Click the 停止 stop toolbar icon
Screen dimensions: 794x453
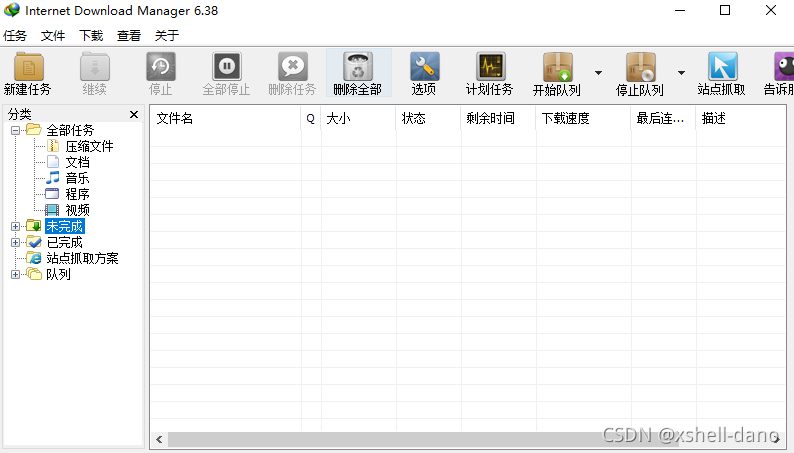161,67
